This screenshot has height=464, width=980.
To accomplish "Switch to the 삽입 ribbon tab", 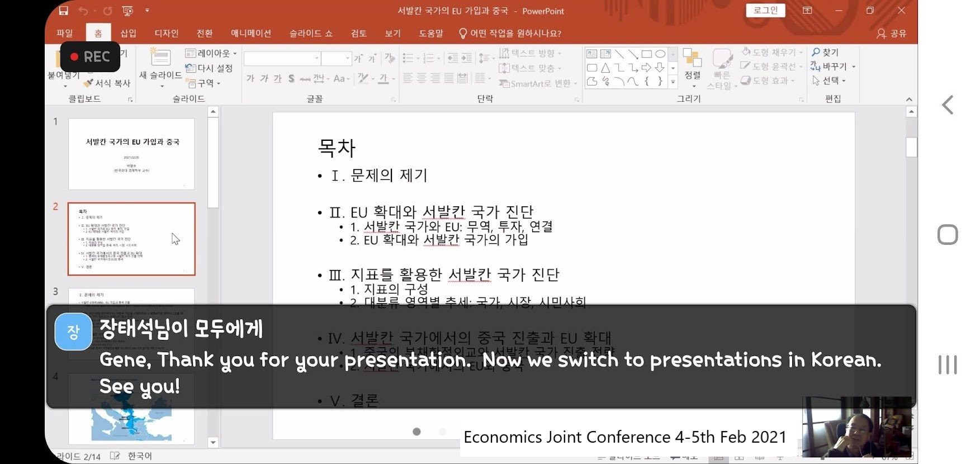I will (x=129, y=33).
